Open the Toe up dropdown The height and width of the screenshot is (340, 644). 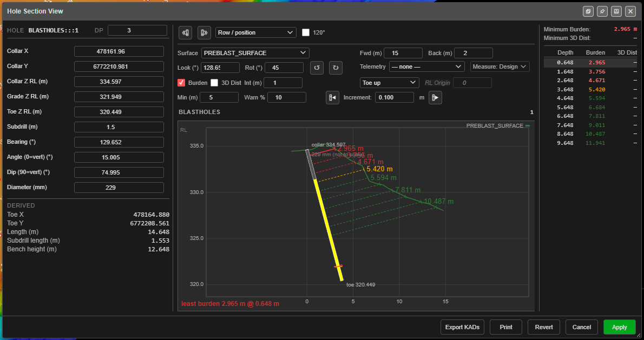tap(389, 83)
